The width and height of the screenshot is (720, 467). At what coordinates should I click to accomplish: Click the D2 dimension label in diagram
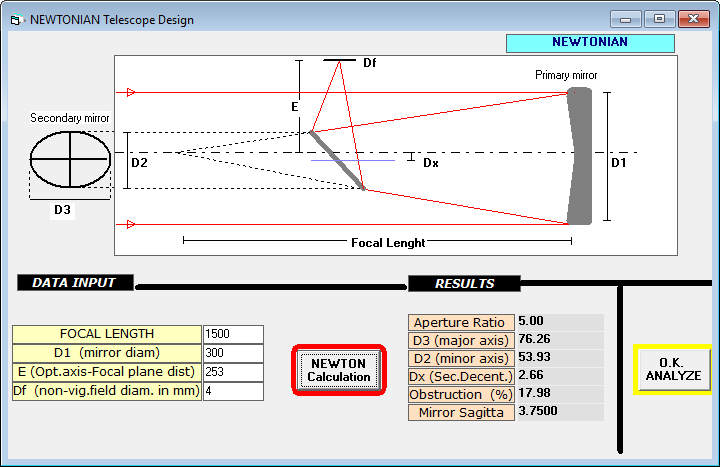pos(140,163)
